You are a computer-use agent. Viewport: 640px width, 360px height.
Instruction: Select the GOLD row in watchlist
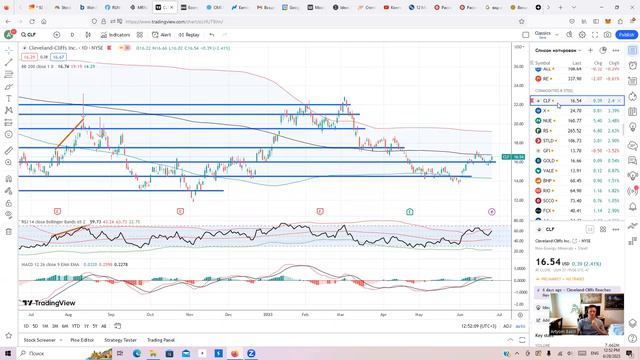coord(577,160)
